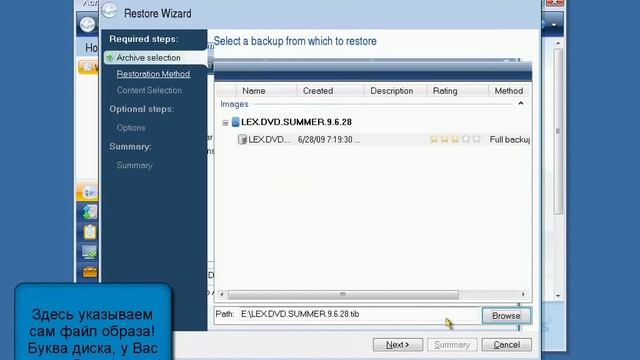Click the greyed Summary button

click(452, 344)
